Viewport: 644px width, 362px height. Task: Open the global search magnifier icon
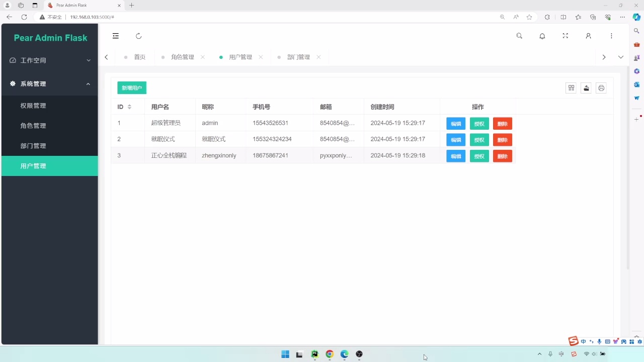pos(519,36)
